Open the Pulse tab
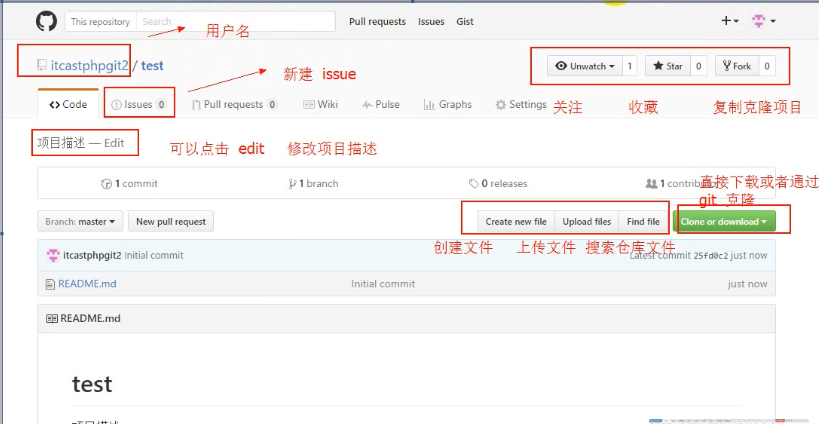Screen dimensions: 819x424 click(381, 104)
